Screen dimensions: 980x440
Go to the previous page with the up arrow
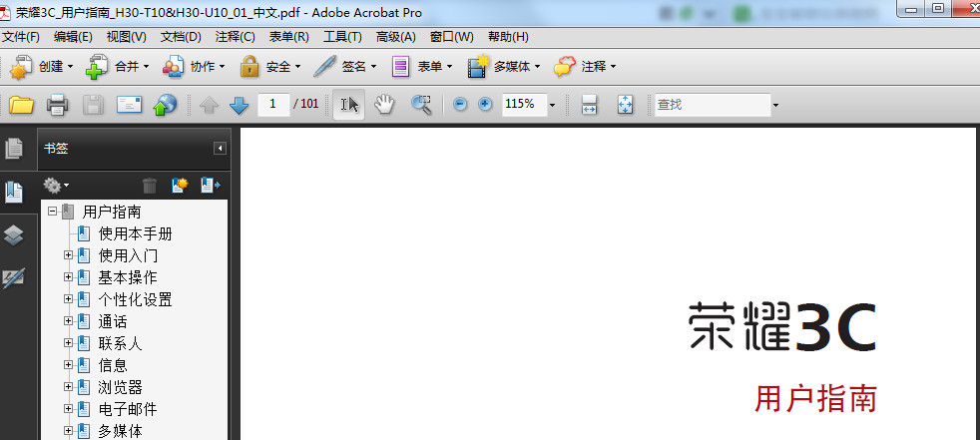(x=209, y=105)
